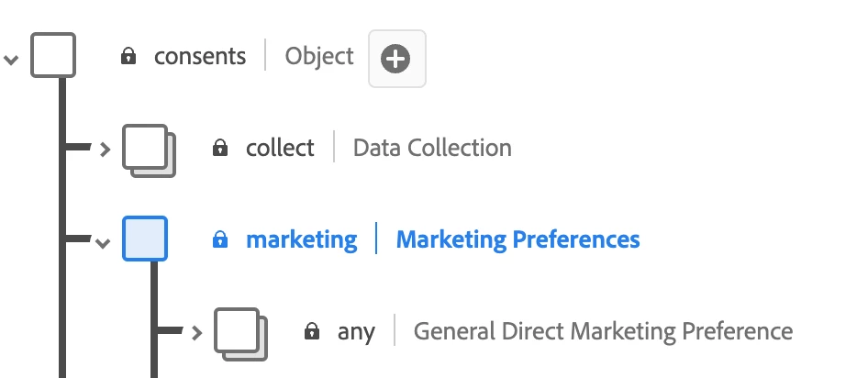Screen dimensions: 868x378
Task: Select the collect field checkbox
Action: tap(147, 147)
